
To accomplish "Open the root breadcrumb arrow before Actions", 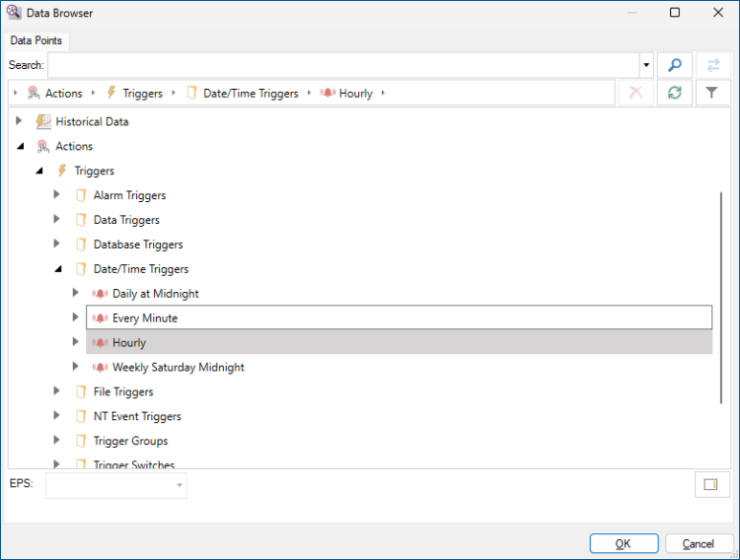I will click(15, 93).
